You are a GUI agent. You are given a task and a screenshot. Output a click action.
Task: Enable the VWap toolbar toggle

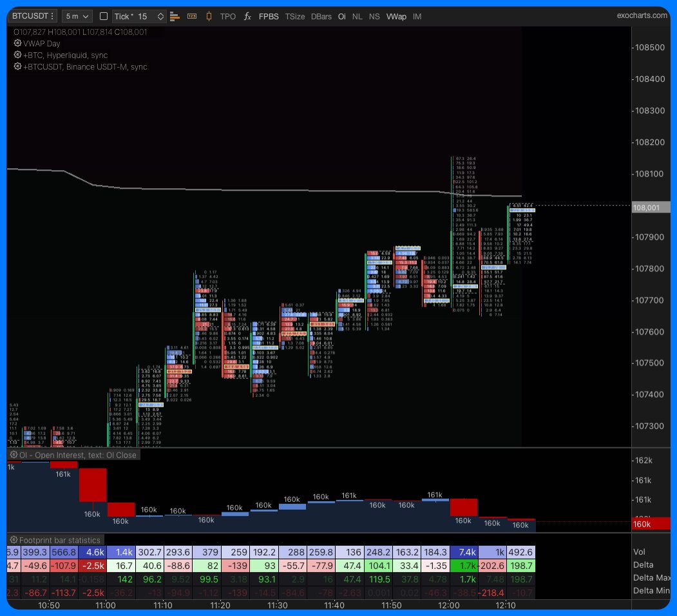(395, 17)
